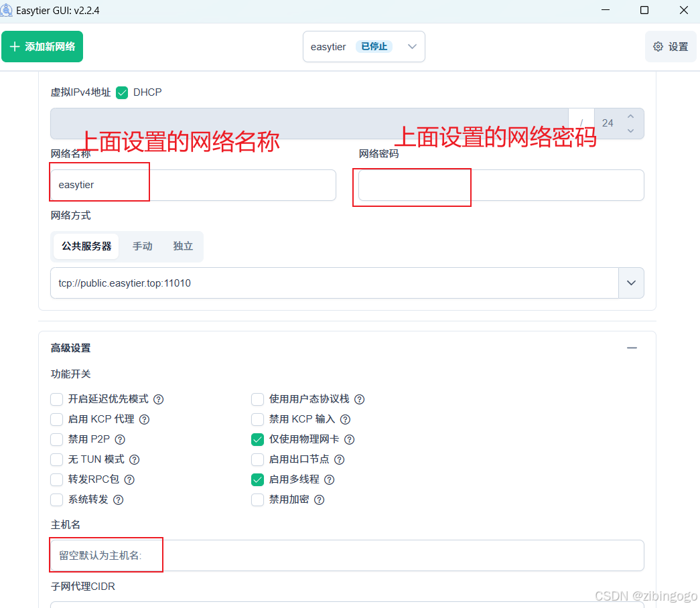700x608 pixels.
Task: Click help icon for 开启延迟优先模式
Action: point(159,399)
